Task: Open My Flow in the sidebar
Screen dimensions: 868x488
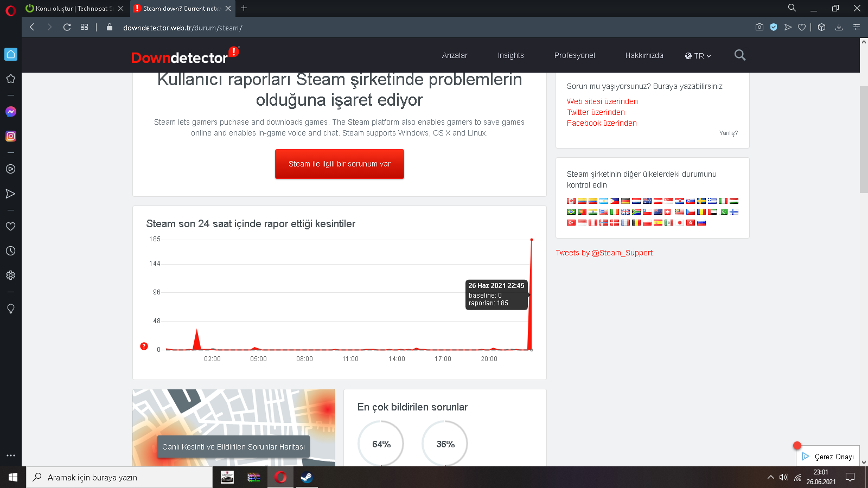Action: pyautogui.click(x=11, y=194)
